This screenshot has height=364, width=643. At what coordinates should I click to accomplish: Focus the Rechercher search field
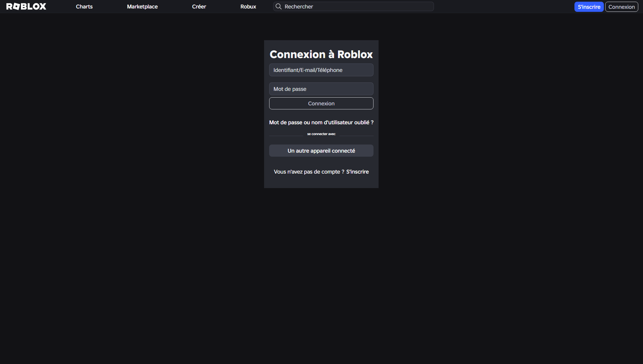353,6
